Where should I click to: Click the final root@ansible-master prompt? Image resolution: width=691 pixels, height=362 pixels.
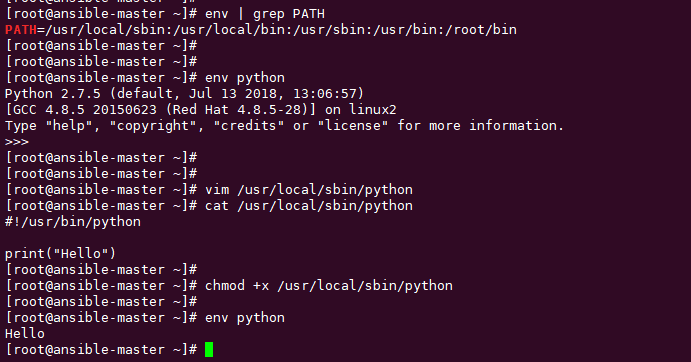coord(101,350)
